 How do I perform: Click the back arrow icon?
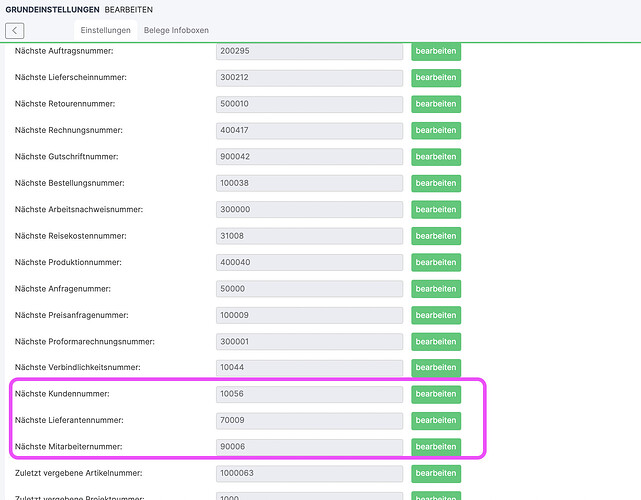pyautogui.click(x=15, y=31)
